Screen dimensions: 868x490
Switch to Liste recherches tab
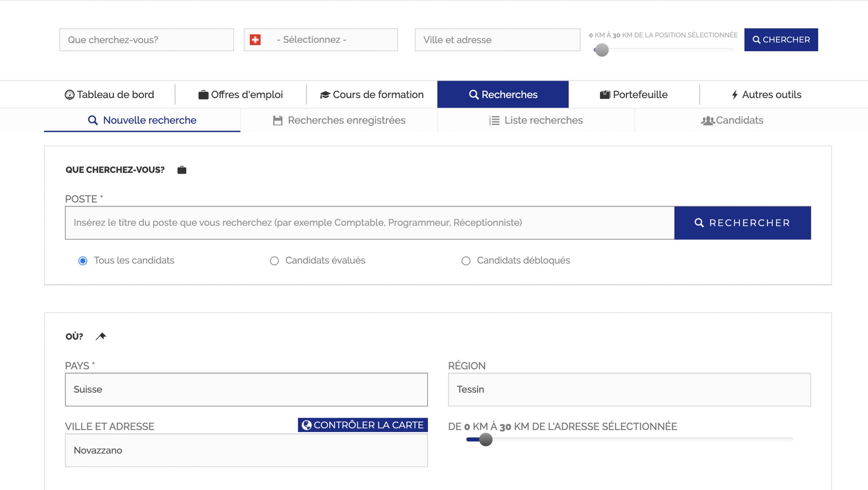tap(536, 120)
